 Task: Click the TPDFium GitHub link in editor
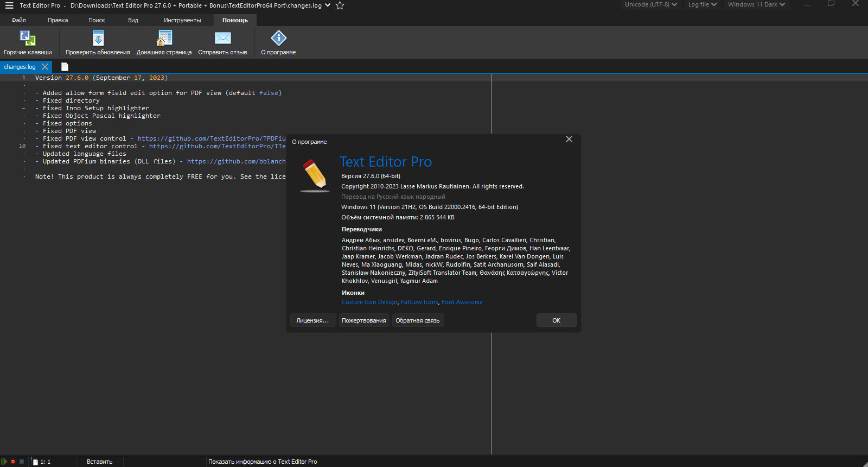pyautogui.click(x=212, y=138)
